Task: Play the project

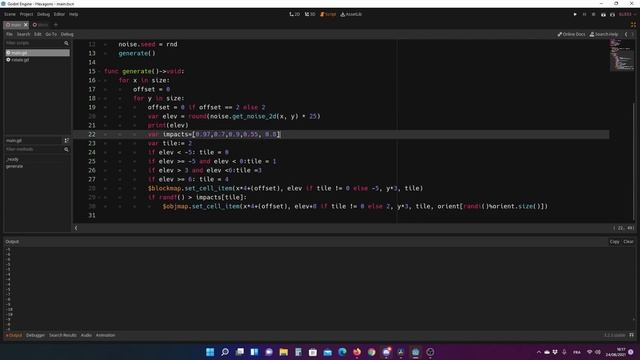Action: coord(575,14)
